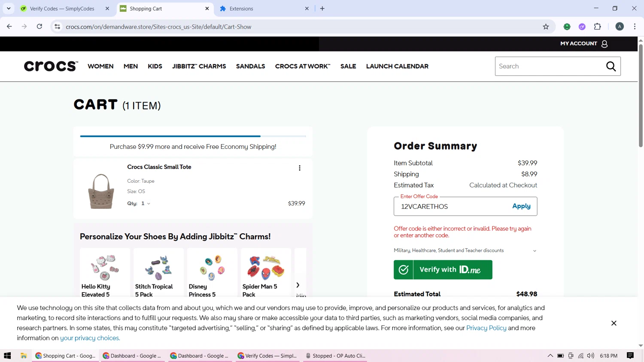This screenshot has height=362, width=644.
Task: Open the Extensions puzzle icon in toolbar
Action: point(597,27)
